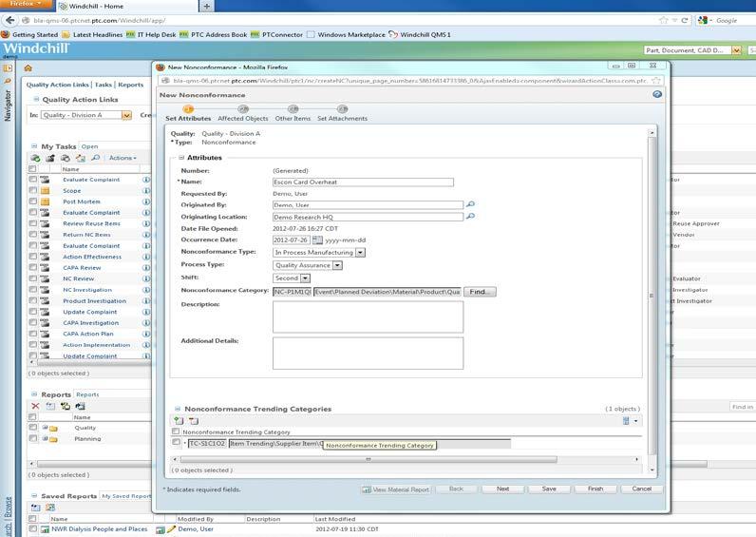This screenshot has width=756, height=537.
Task: Open the Action Effectiveness task link
Action: (92, 257)
